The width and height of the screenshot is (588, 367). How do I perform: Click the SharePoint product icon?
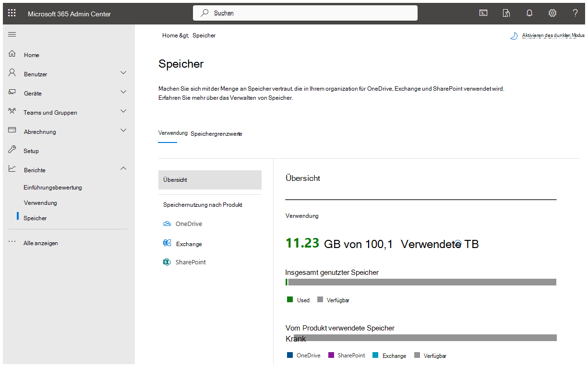167,262
